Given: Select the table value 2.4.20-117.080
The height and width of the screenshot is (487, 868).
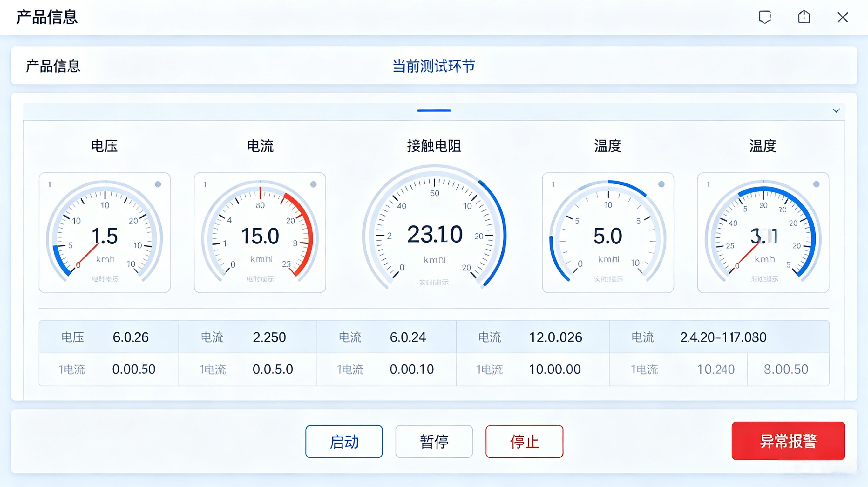Looking at the screenshot, I should 723,337.
